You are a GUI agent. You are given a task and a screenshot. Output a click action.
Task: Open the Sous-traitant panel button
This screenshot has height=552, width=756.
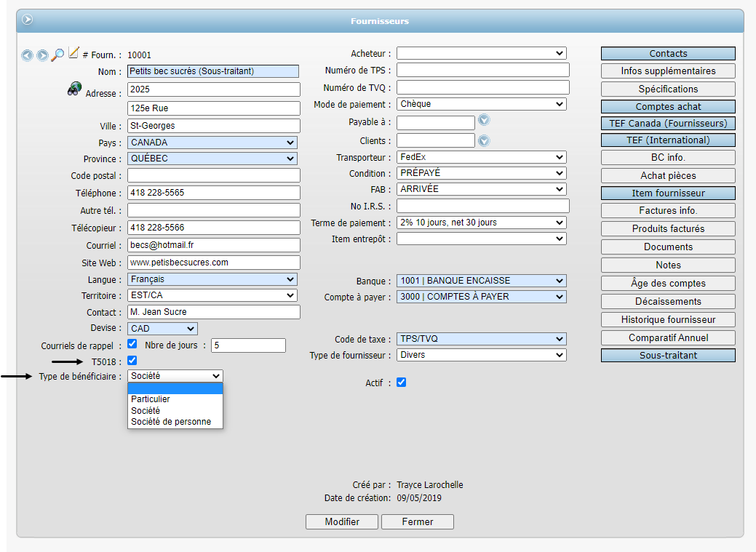[668, 356]
